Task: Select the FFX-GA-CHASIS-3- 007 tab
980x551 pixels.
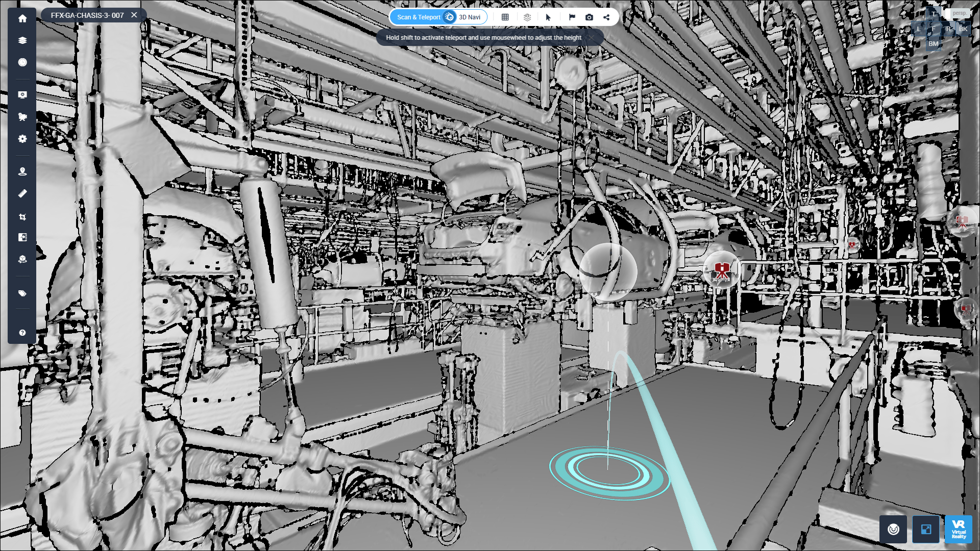Action: pos(87,15)
